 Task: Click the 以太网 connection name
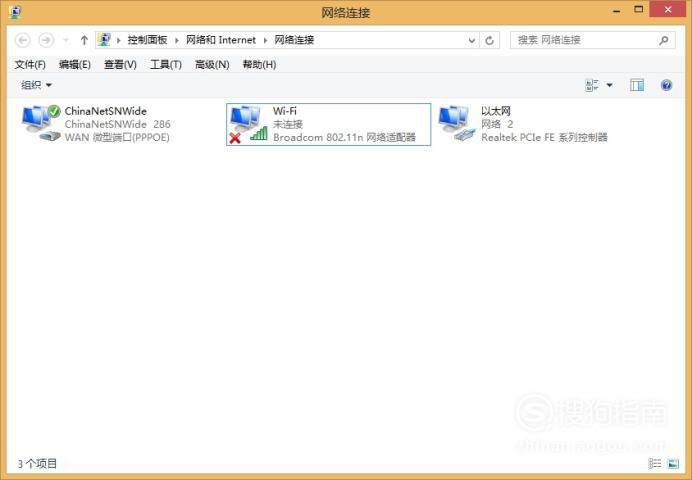[496, 111]
